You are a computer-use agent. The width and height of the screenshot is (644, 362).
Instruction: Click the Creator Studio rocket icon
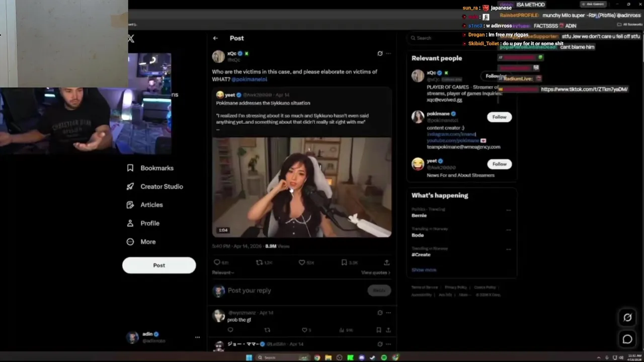[x=130, y=187]
